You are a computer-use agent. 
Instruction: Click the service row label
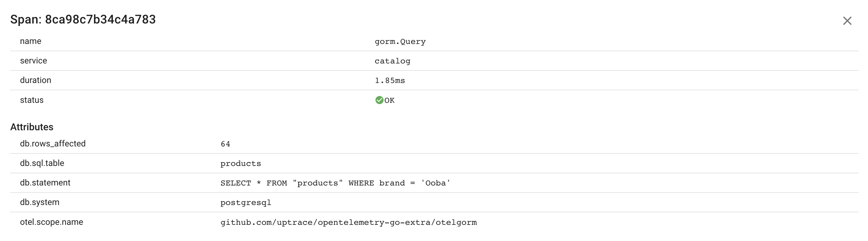point(34,61)
